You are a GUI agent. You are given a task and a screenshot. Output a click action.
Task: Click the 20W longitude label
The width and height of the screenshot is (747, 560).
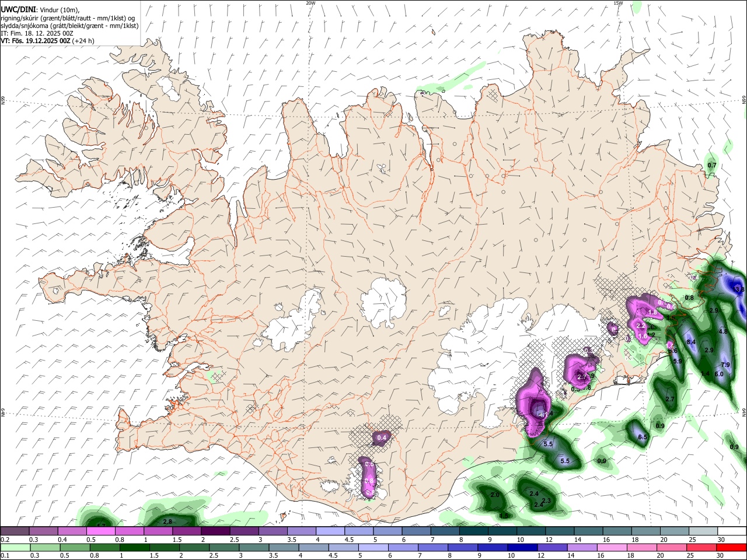tap(310, 3)
